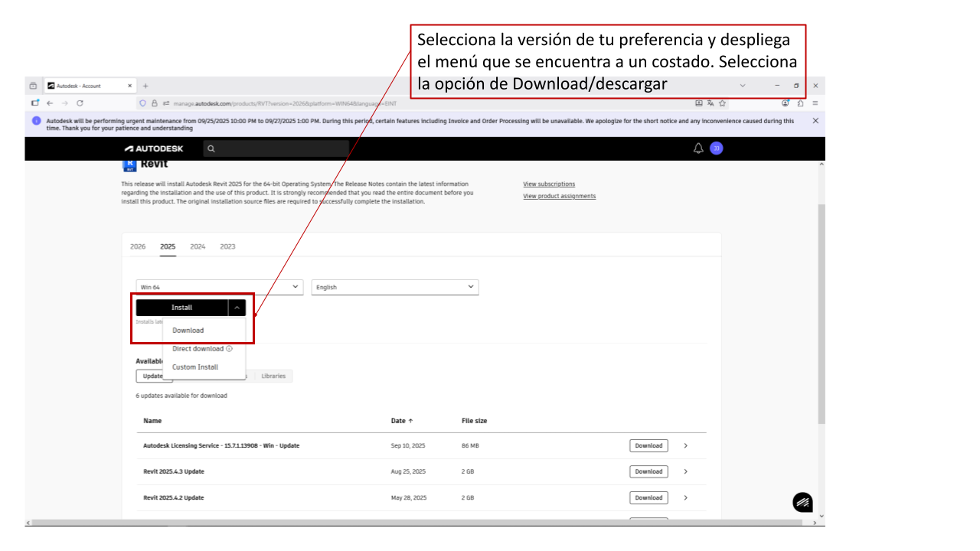980x551 pixels.
Task: Open the chat assistant floating icon
Action: pos(802,502)
